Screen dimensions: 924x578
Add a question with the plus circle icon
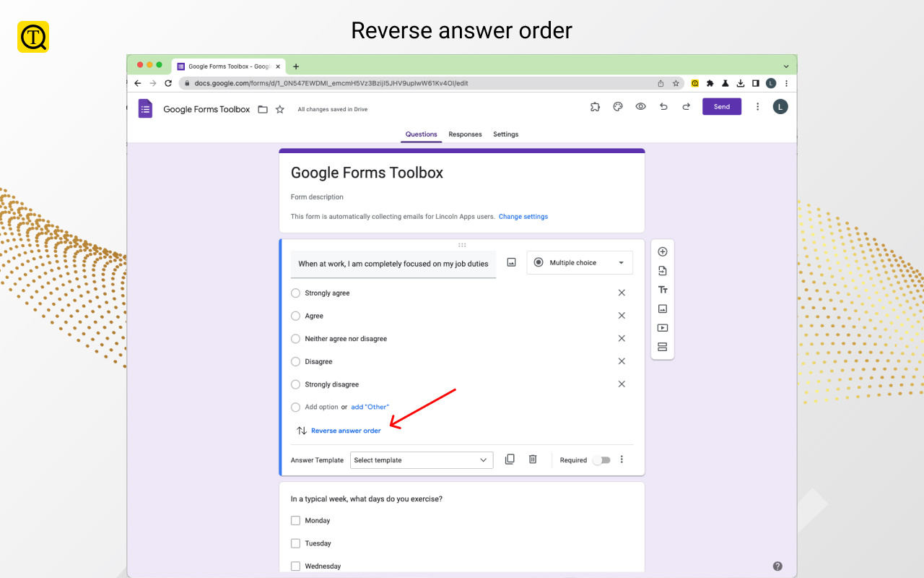(663, 251)
